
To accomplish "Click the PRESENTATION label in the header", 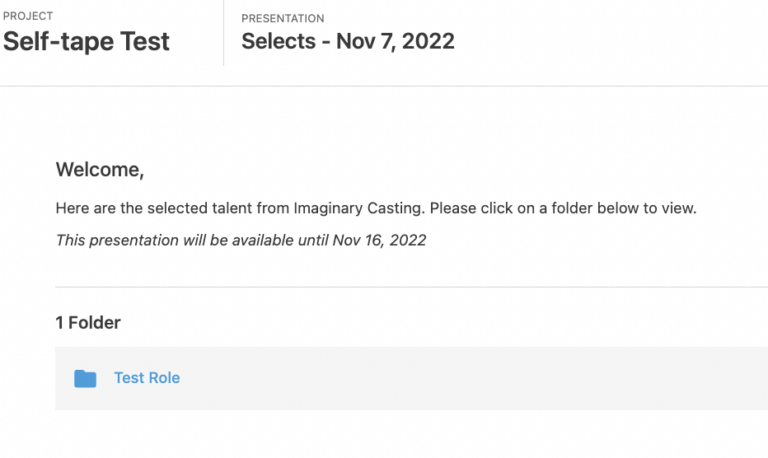I will (x=283, y=19).
